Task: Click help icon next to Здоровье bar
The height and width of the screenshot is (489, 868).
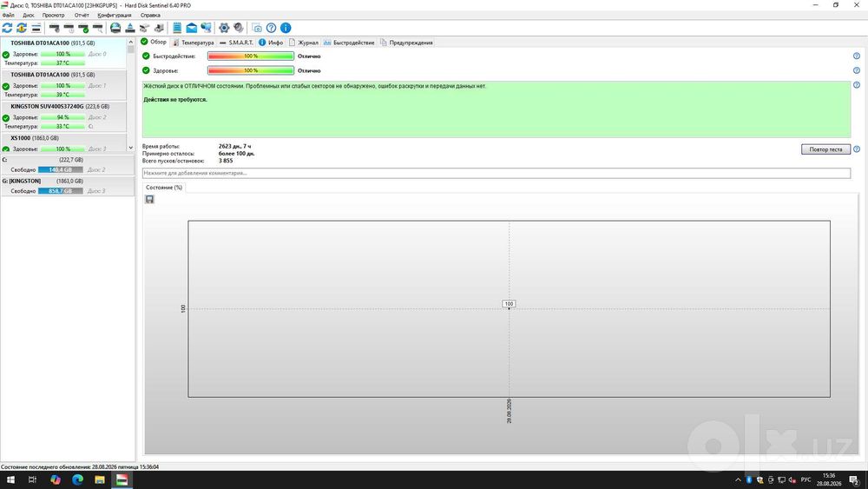Action: (857, 70)
